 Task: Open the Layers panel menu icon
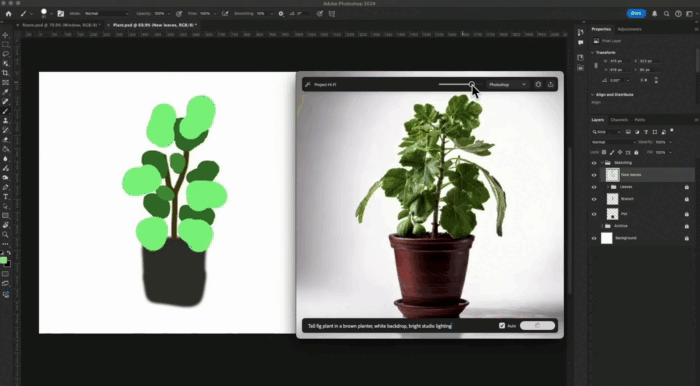point(696,120)
